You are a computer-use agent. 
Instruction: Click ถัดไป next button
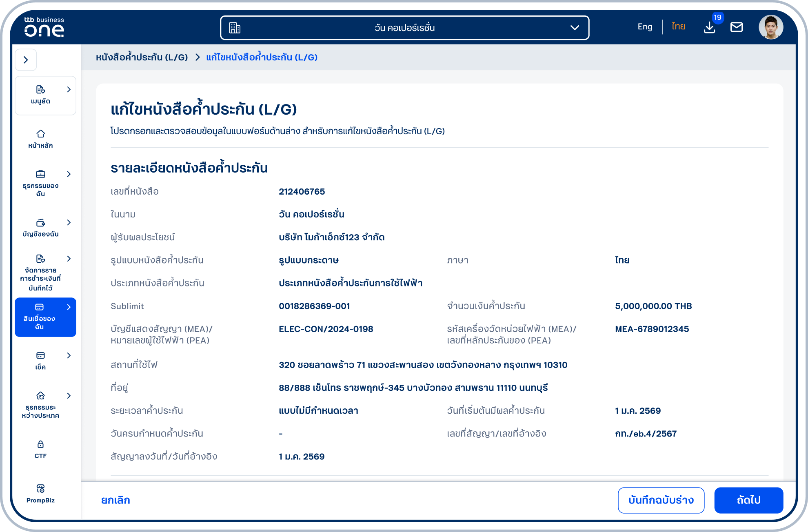coord(749,500)
